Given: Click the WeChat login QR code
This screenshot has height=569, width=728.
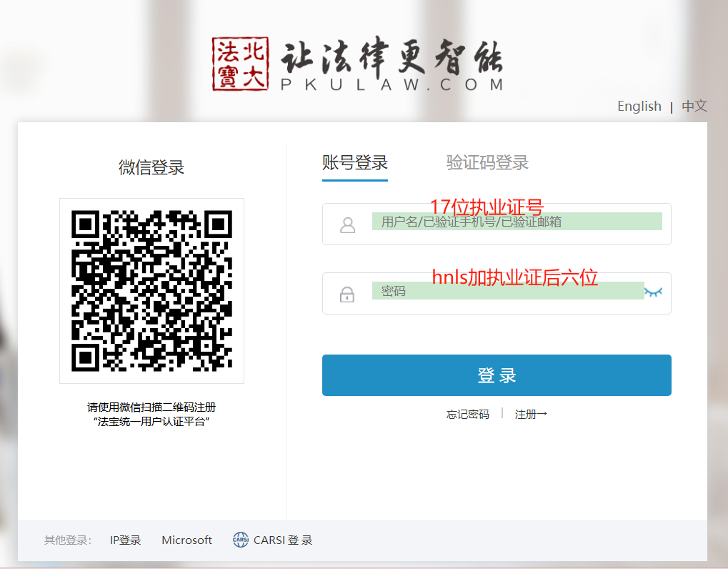Looking at the screenshot, I should 151,291.
